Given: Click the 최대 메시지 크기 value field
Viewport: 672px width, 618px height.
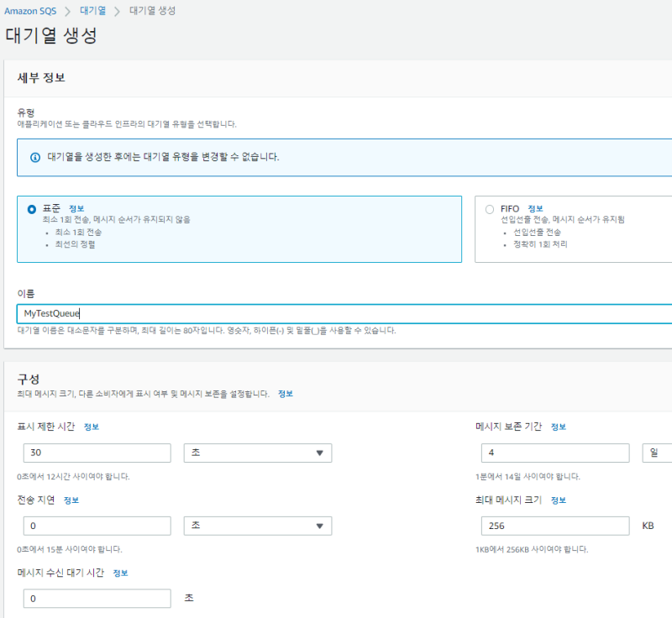Looking at the screenshot, I should [x=552, y=526].
